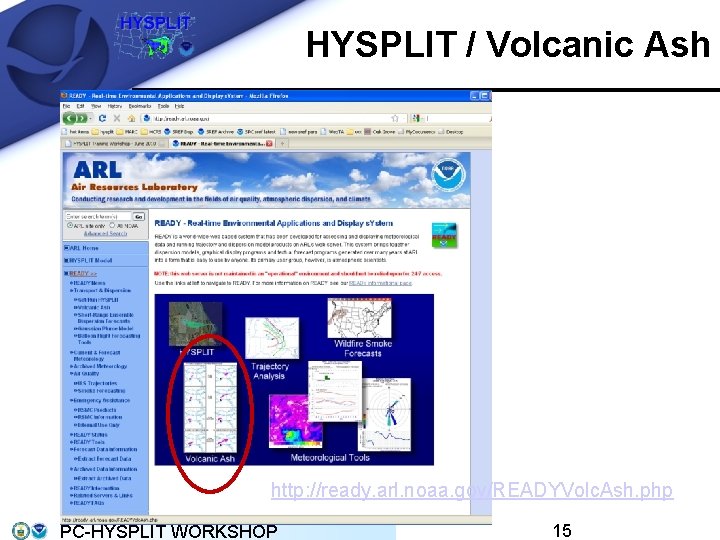Open the History menu
Screen dimensions: 720x540
pyautogui.click(x=115, y=106)
